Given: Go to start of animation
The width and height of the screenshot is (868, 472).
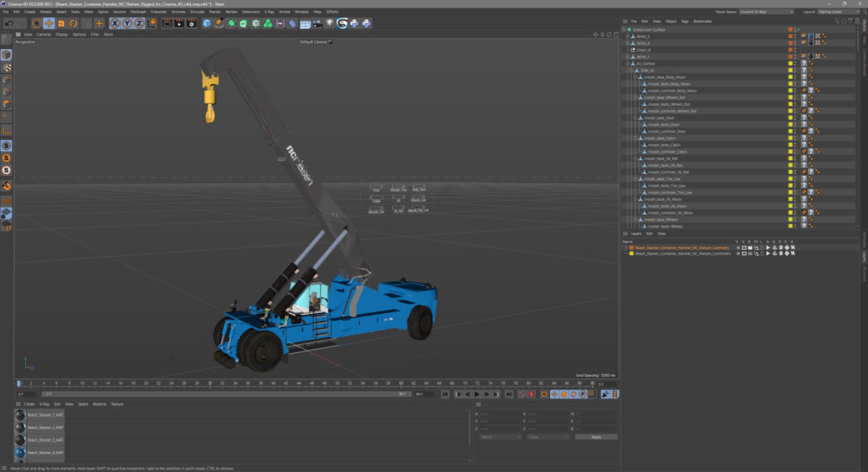Looking at the screenshot, I should (445, 395).
